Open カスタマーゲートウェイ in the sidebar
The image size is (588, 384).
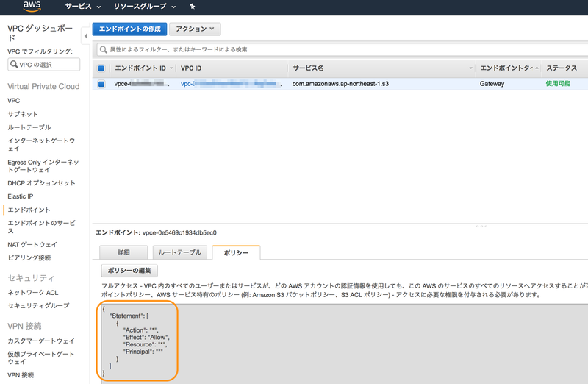point(41,341)
